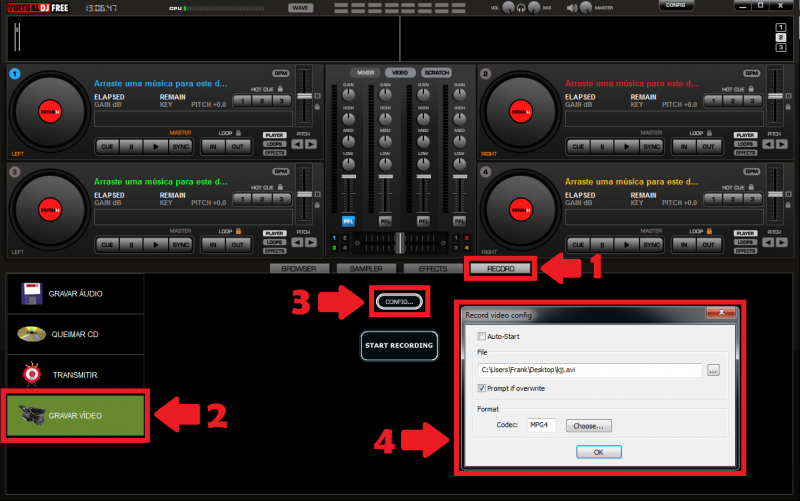Select waveform view 3 button
This screenshot has height=501, width=800.
781,47
